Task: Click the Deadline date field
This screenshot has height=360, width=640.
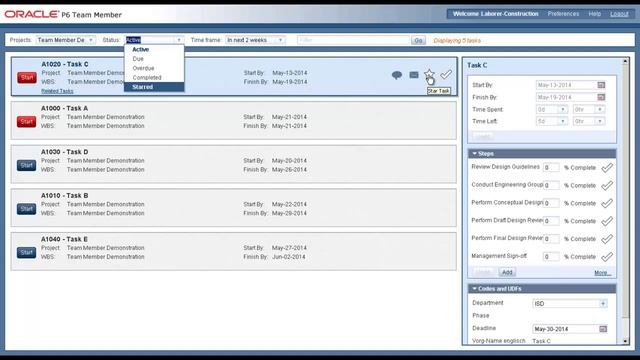Action: click(x=565, y=329)
